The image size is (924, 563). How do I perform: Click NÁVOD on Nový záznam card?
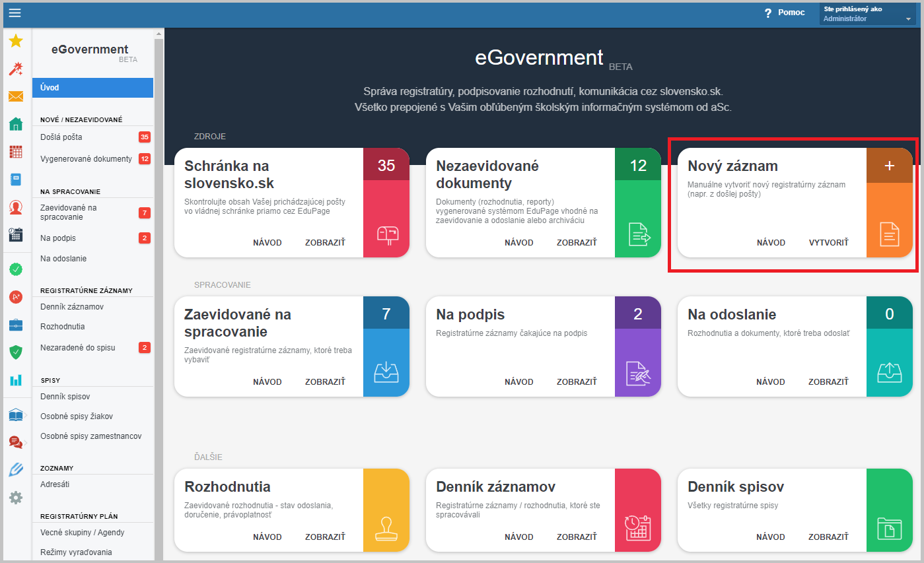tap(771, 243)
